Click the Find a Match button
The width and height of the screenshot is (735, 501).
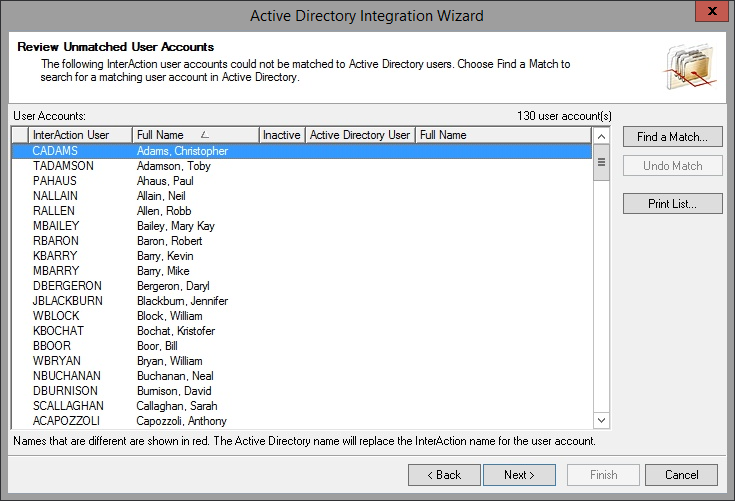click(672, 137)
